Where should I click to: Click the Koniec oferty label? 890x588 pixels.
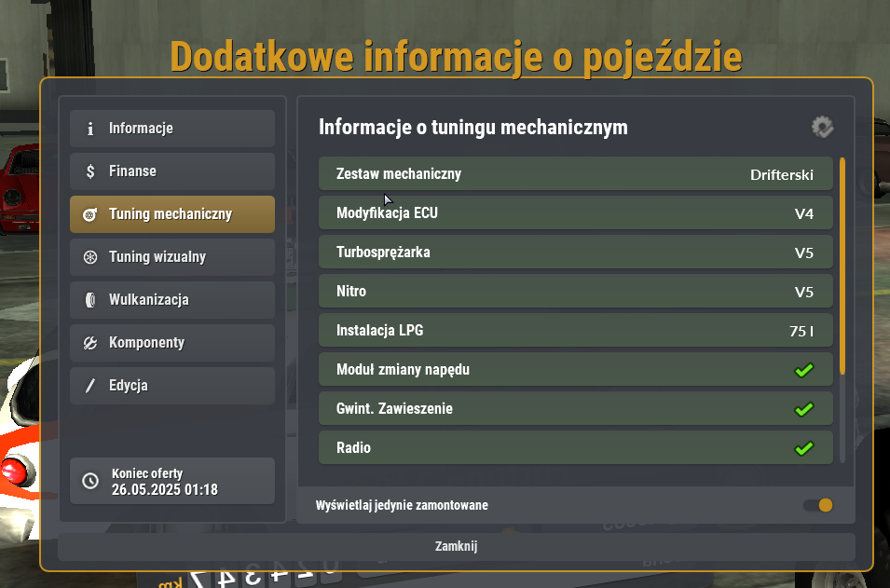(147, 474)
